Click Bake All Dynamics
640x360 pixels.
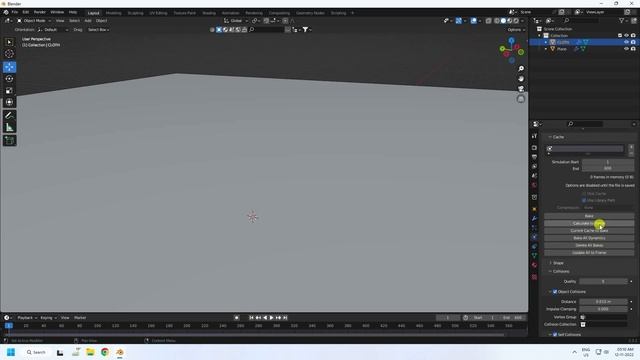tap(589, 238)
